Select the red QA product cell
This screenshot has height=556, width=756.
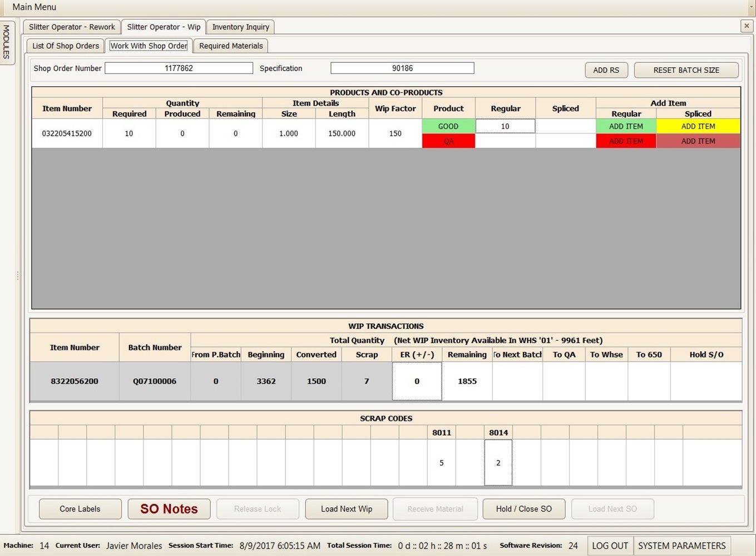point(448,141)
